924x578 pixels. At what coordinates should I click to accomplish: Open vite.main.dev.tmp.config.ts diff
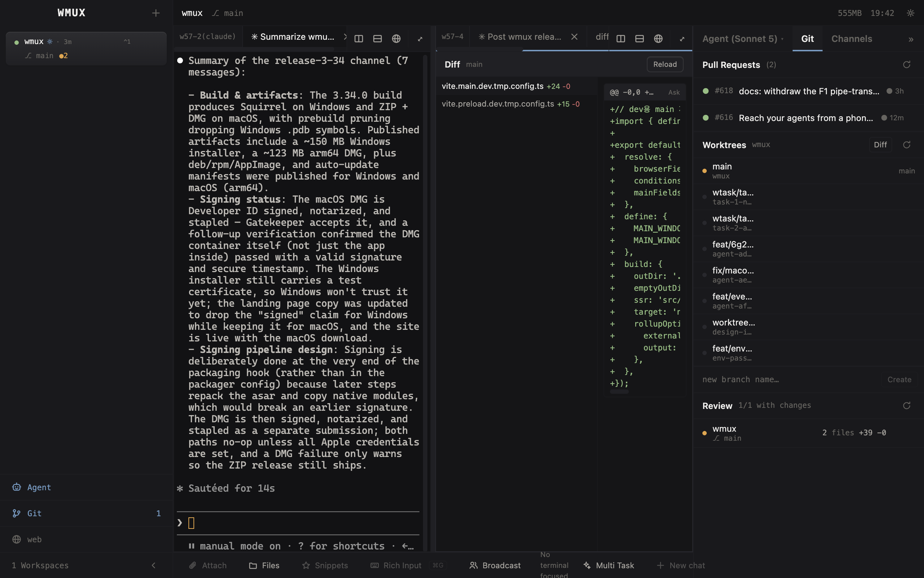pyautogui.click(x=516, y=86)
